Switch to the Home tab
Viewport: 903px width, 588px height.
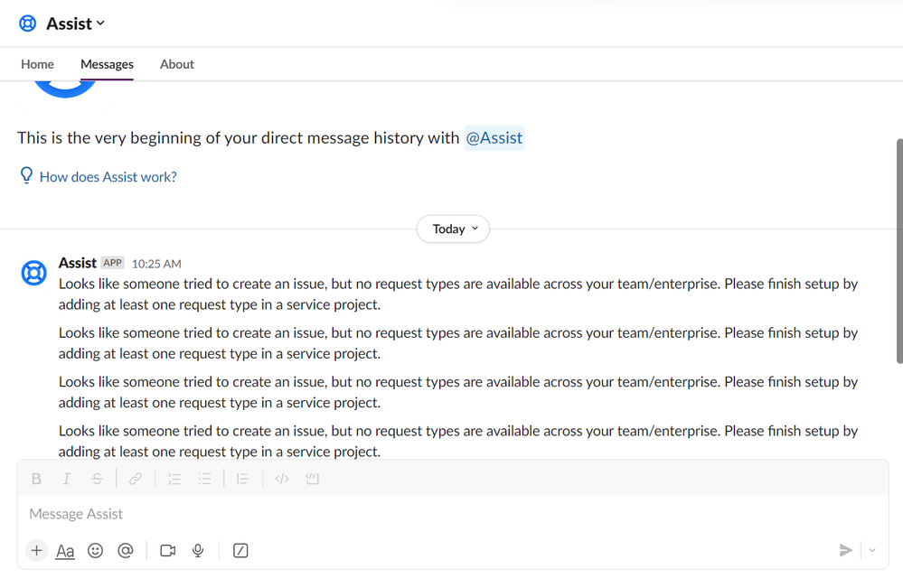(37, 64)
